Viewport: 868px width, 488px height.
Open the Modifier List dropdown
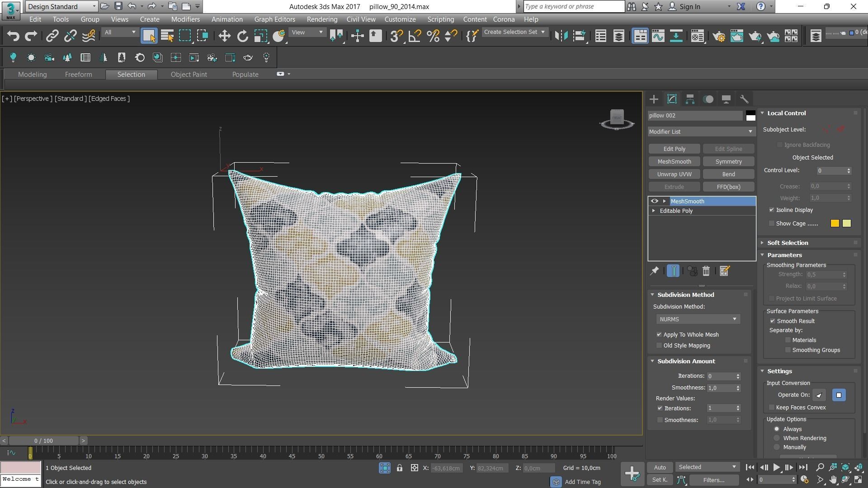pos(702,131)
